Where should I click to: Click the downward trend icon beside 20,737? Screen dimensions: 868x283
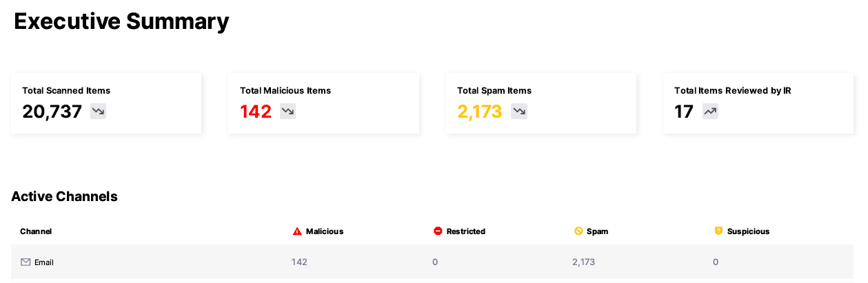[98, 111]
